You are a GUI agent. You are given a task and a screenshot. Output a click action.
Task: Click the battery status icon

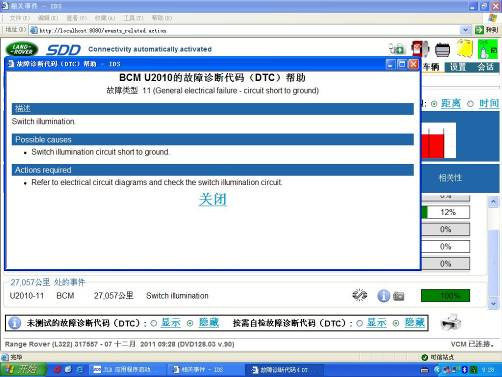[x=443, y=50]
